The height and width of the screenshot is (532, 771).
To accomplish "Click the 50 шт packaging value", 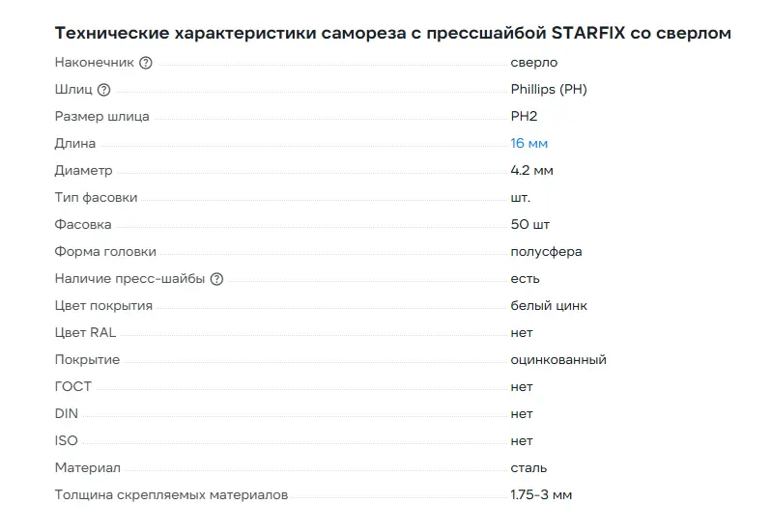I will click(529, 225).
